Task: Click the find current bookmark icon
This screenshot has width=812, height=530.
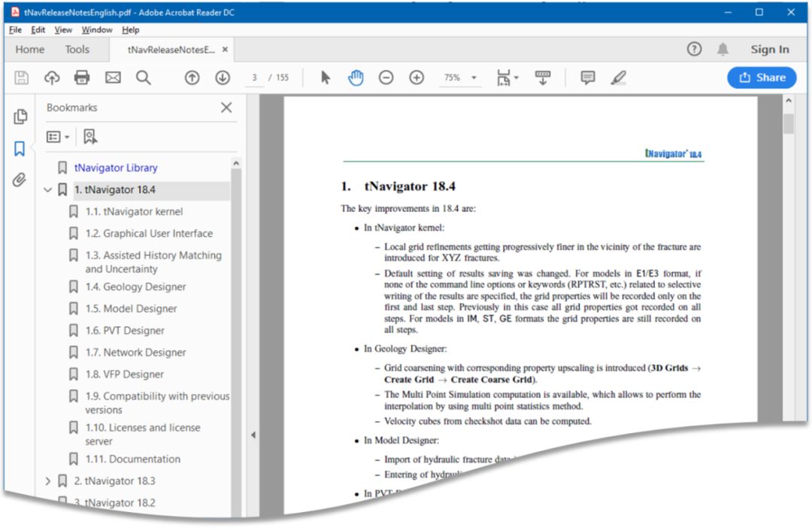Action: click(x=90, y=137)
